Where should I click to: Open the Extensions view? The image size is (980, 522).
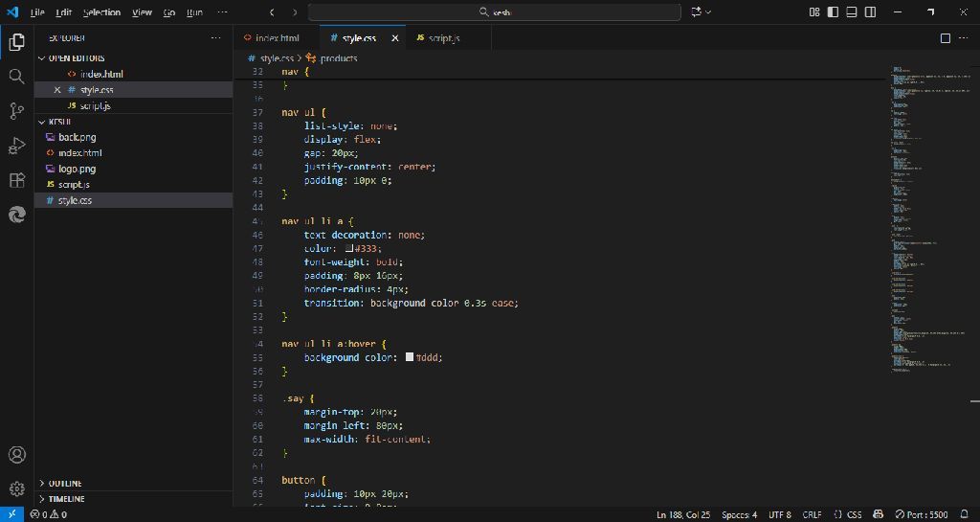16,180
